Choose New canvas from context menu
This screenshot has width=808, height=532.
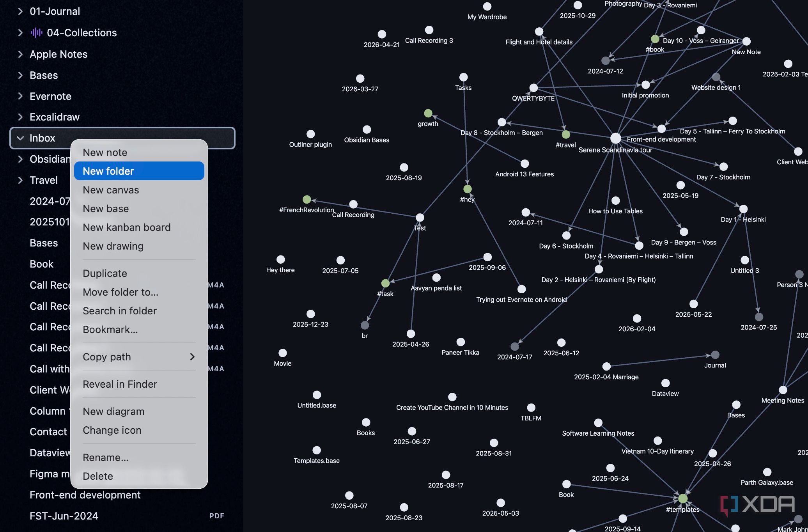coord(139,190)
